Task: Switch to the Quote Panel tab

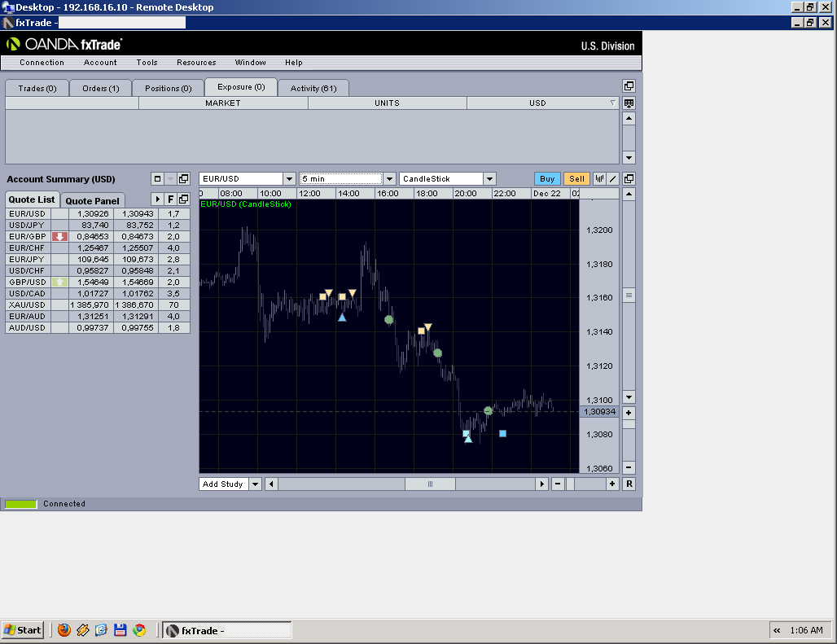Action: [x=92, y=200]
